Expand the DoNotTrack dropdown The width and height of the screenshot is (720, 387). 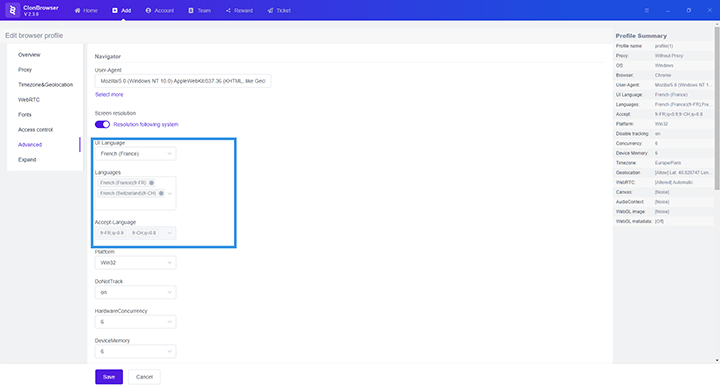(x=135, y=292)
